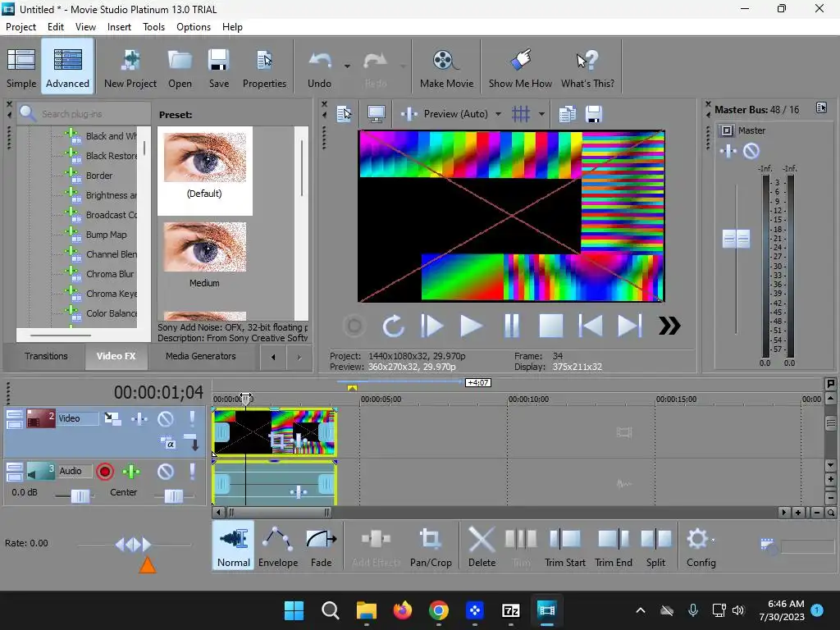
Task: Select the Border video effect
Action: (99, 176)
